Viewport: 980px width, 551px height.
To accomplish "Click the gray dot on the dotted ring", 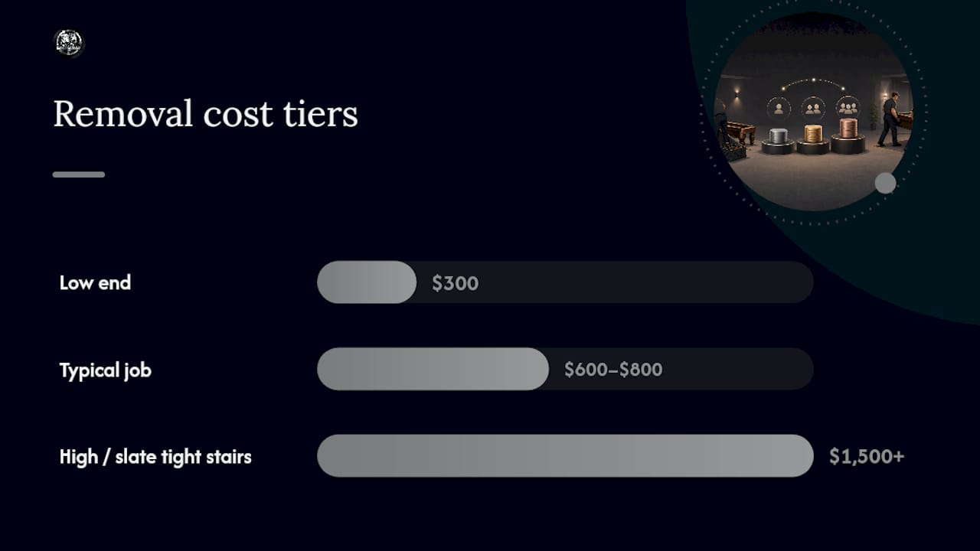I will pyautogui.click(x=885, y=183).
